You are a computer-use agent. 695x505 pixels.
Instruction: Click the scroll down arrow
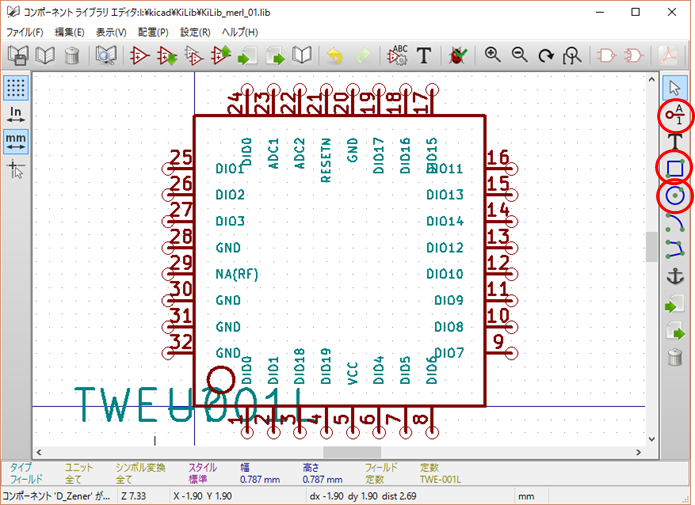(x=651, y=439)
